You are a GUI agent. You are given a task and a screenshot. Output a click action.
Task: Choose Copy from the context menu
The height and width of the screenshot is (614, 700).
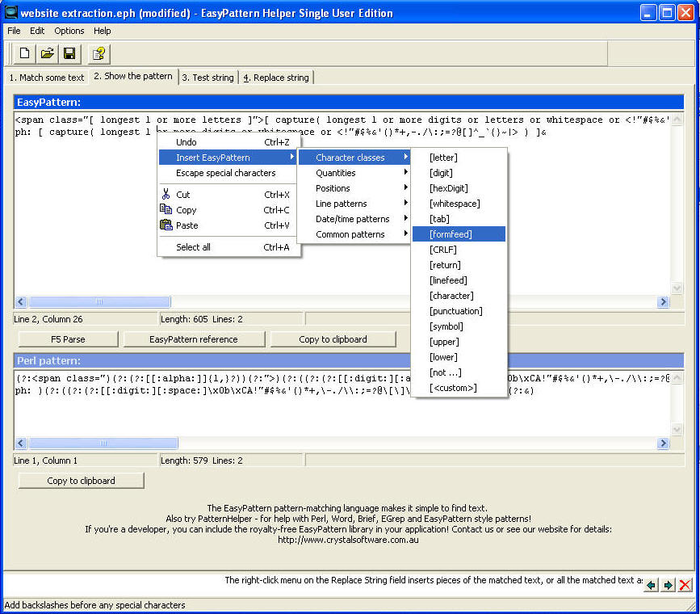coord(229,210)
